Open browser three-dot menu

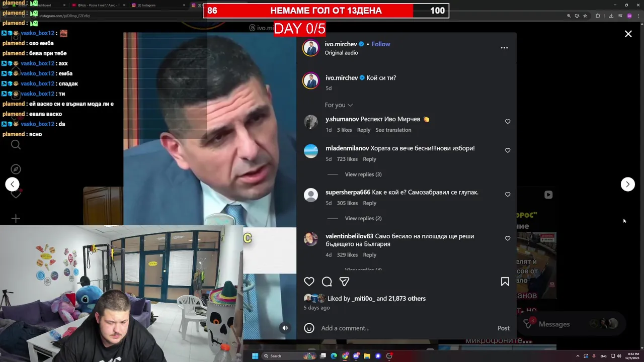pyautogui.click(x=638, y=16)
